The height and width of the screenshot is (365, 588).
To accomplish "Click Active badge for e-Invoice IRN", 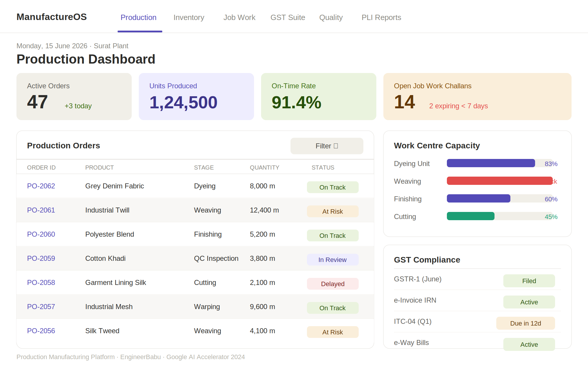I will click(529, 302).
